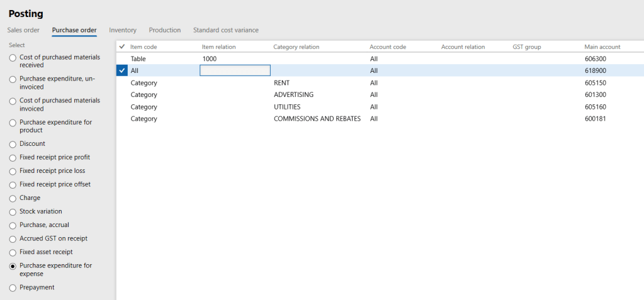Select 'Cost of purchased materials received' option
The width and height of the screenshot is (644, 300).
click(x=13, y=57)
